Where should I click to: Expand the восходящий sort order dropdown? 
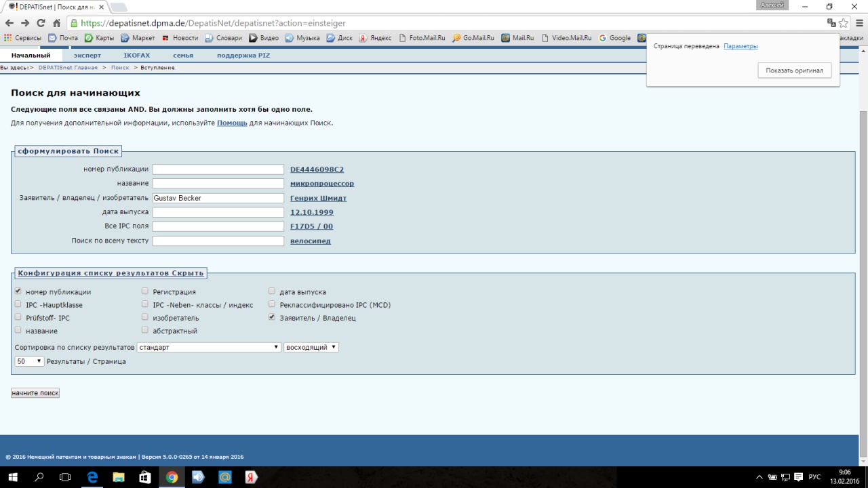point(311,347)
